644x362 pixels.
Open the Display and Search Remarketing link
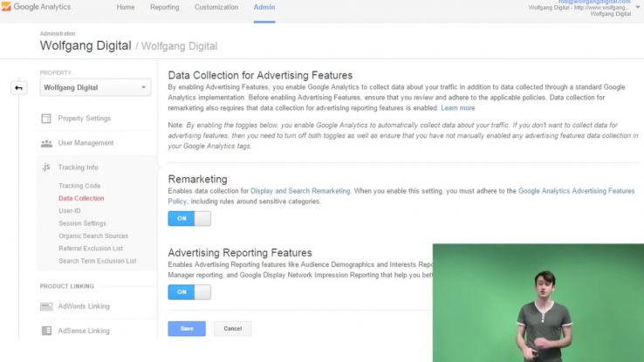(x=301, y=190)
